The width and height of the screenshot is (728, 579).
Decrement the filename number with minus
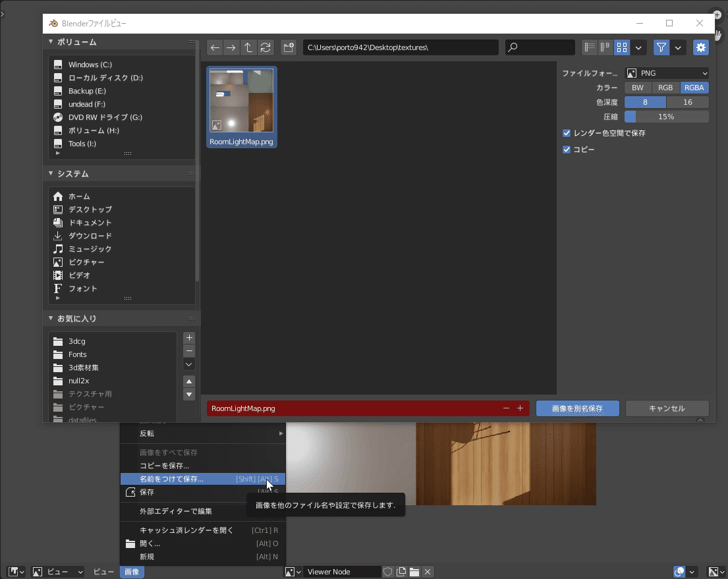[506, 408]
